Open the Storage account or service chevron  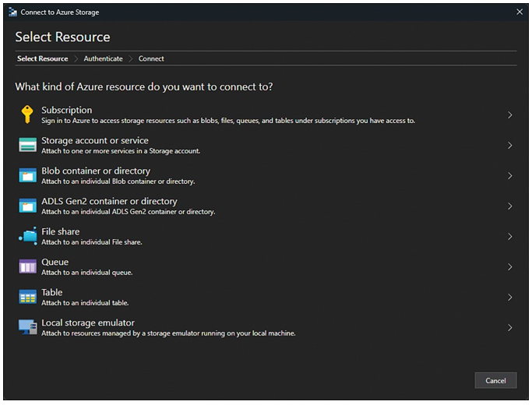509,146
